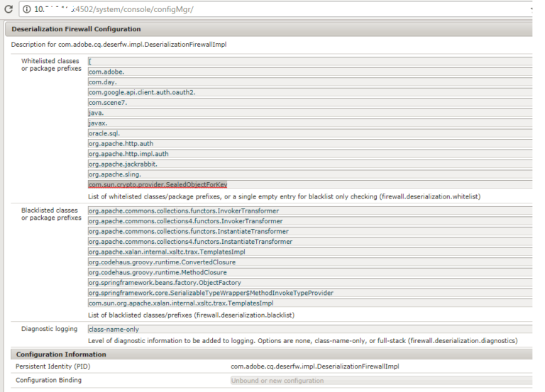Viewport: 545px width, 392px height.
Task: Edit the 'com.sun.org.apache.xalan' TemplatesImpl blacklist entry
Action: pyautogui.click(x=310, y=303)
